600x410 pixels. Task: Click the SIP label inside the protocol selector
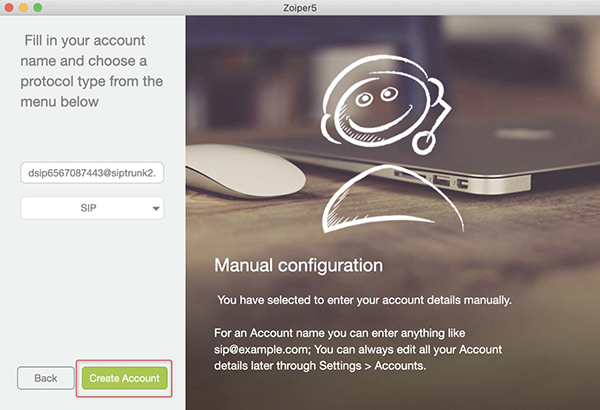88,208
